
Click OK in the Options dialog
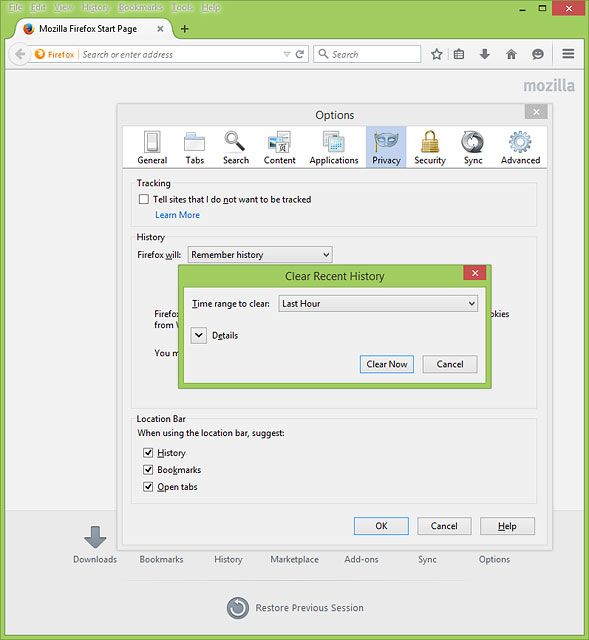point(381,526)
